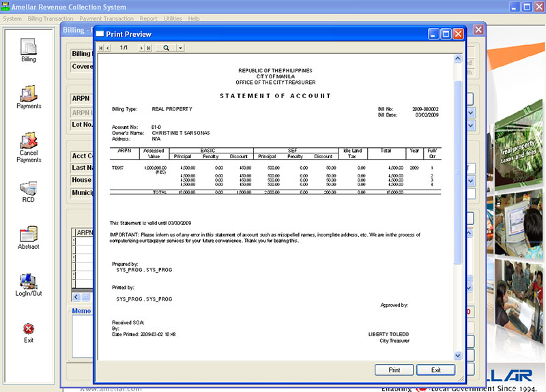Click the preview vertical scrollbar thumb

[x=458, y=172]
